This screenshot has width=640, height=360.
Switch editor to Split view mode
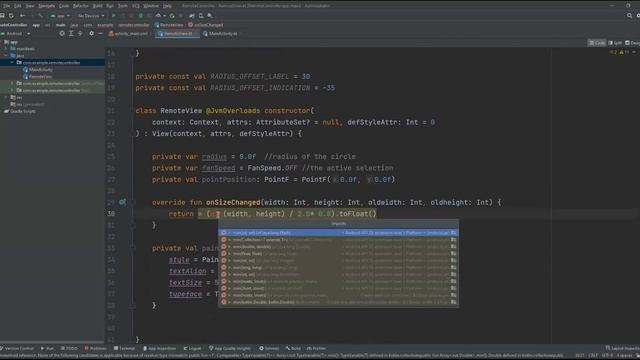615,43
